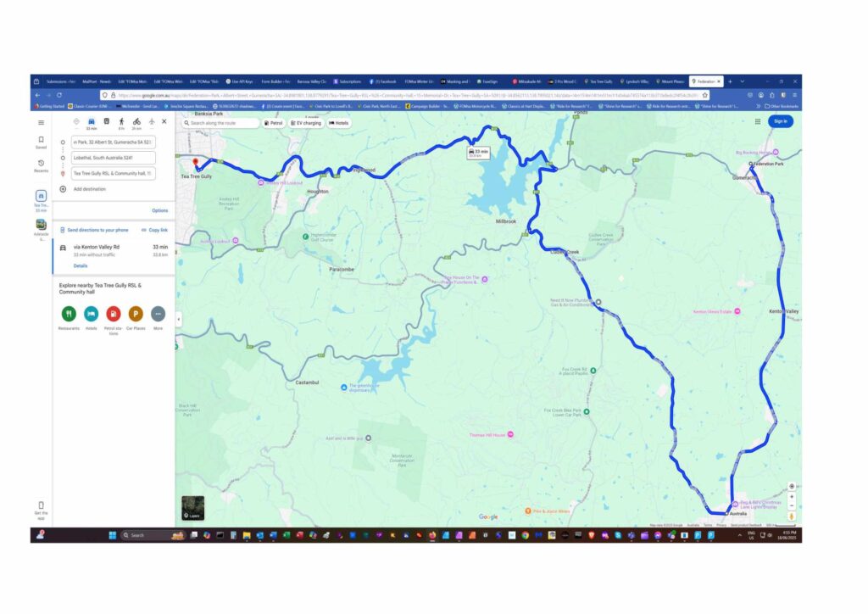Screen dimensions: 868x614
Task: Select Walking travel mode
Action: [121, 124]
